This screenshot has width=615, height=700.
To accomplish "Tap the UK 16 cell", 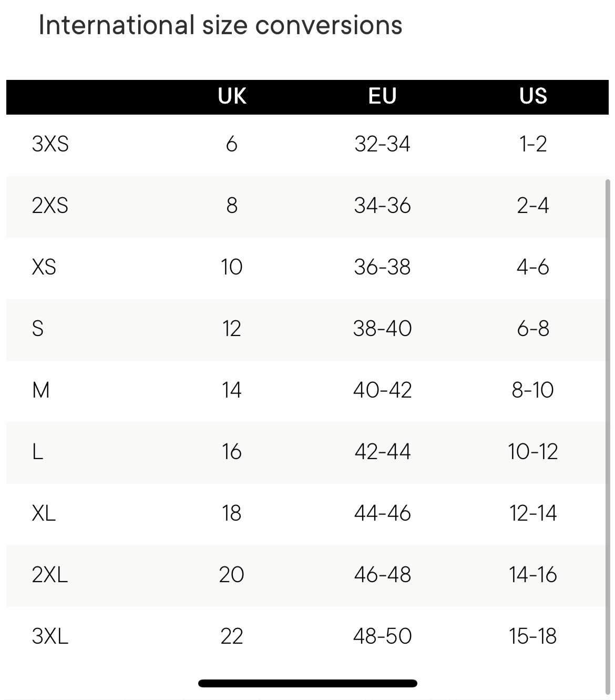I will click(232, 451).
